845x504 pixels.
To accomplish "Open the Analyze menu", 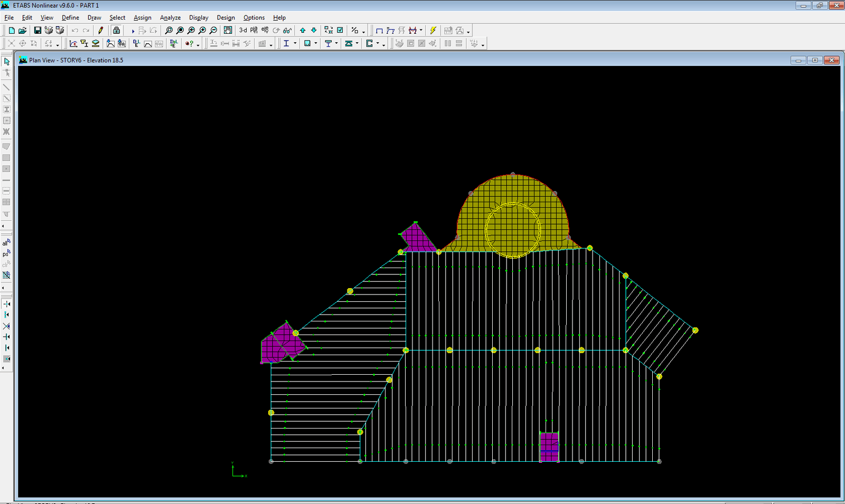I will (170, 17).
